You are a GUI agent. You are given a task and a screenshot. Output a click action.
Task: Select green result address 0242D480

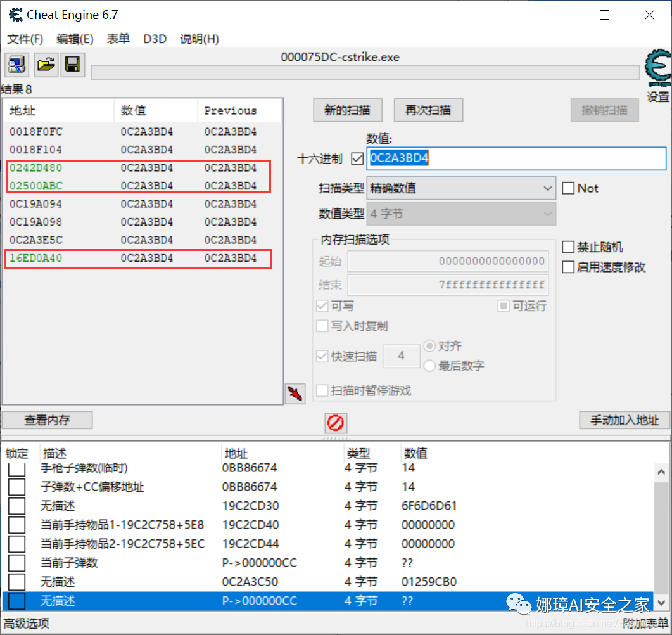coord(36,168)
